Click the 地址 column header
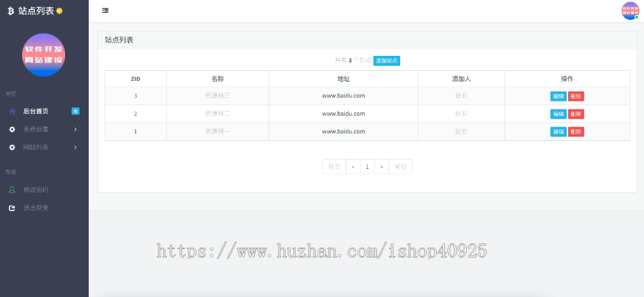The width and height of the screenshot is (644, 297). [x=343, y=79]
